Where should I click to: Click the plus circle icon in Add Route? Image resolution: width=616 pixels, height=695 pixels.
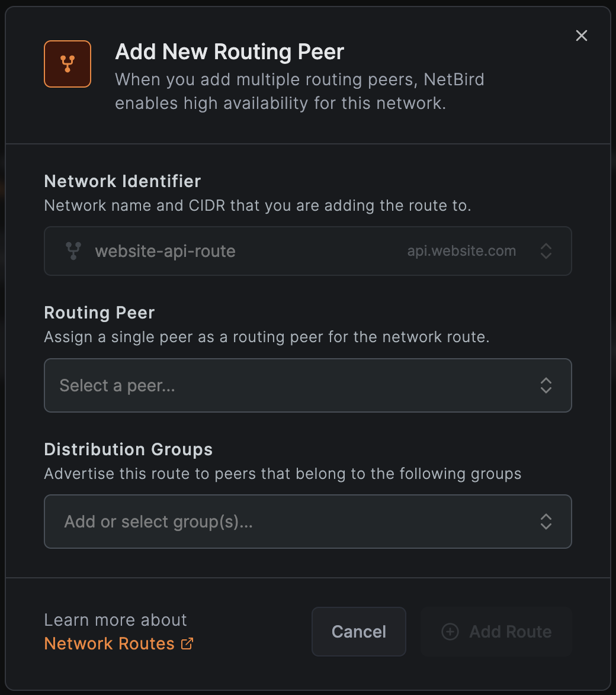pos(450,632)
